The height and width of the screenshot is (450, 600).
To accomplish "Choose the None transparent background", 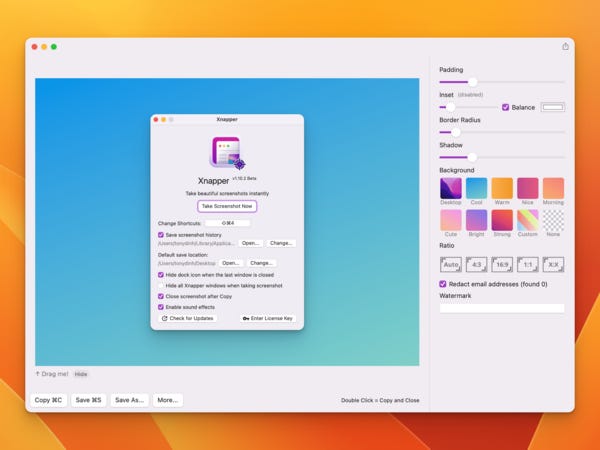I will 553,220.
